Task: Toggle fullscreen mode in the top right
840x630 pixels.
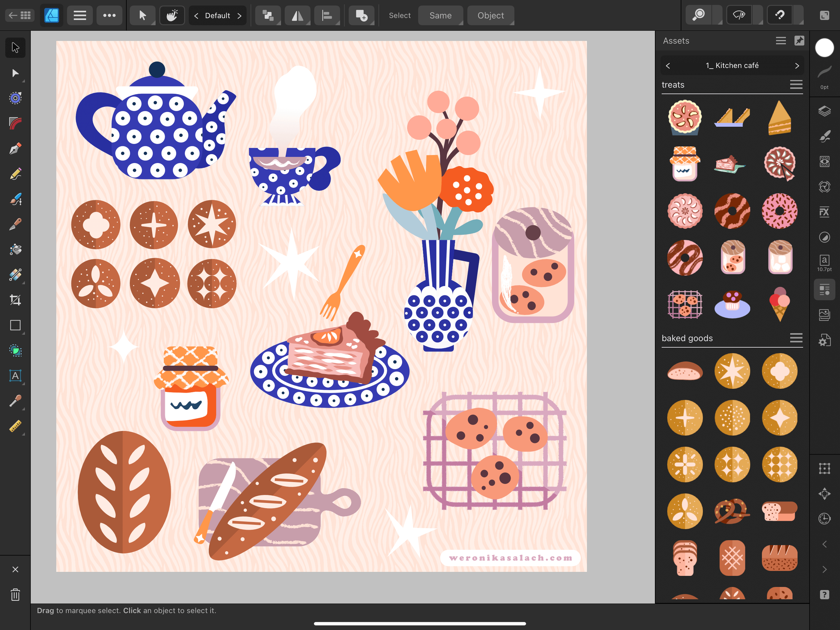Action: [825, 15]
